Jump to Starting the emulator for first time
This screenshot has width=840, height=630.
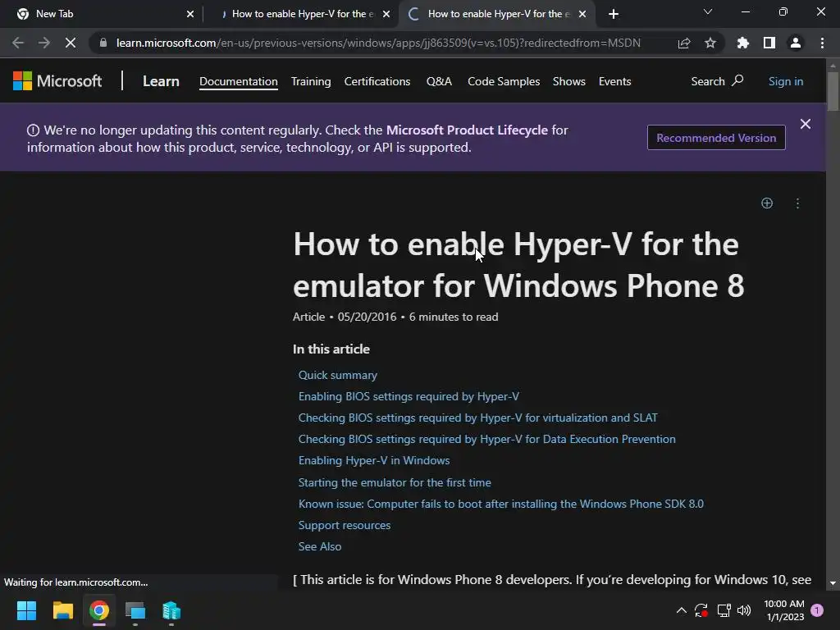[x=395, y=482]
